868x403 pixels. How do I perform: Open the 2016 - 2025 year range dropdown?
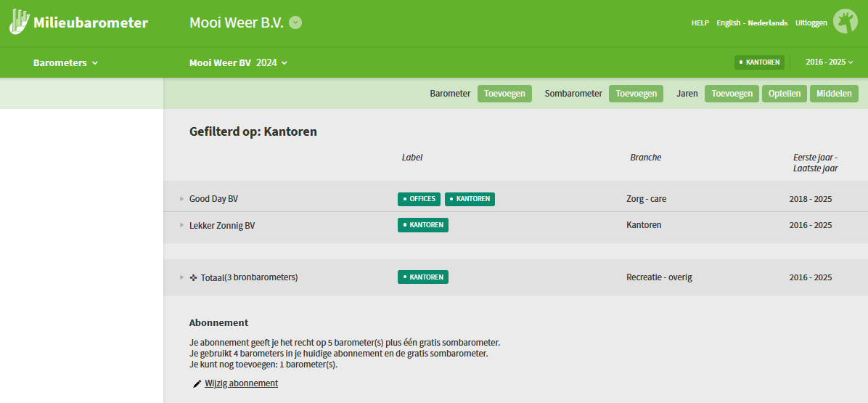tap(829, 62)
